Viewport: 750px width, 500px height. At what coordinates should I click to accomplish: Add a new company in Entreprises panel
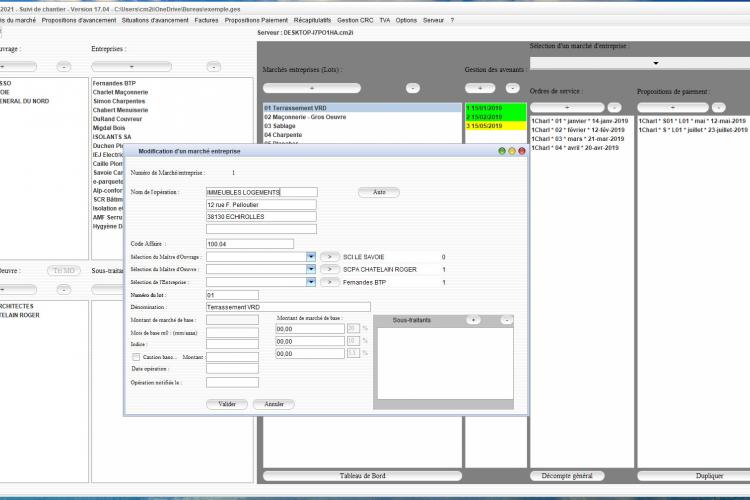click(132, 67)
